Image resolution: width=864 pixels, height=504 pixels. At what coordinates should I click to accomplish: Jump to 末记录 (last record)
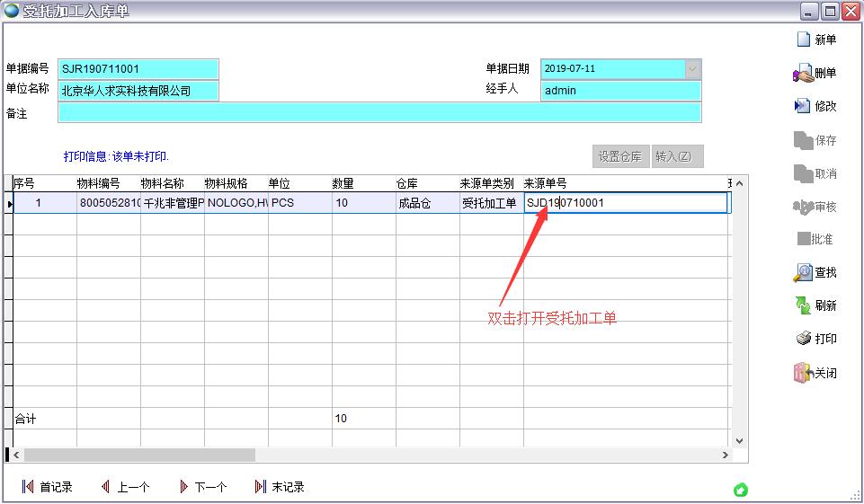click(x=261, y=487)
